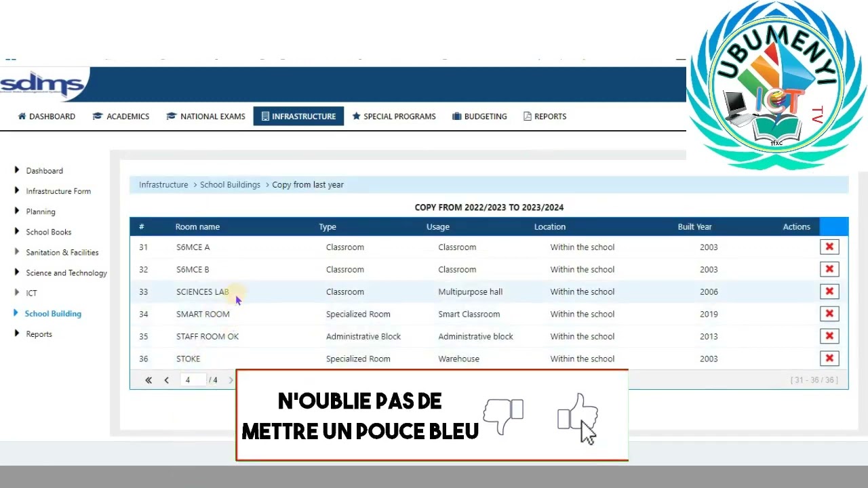868x488 pixels.
Task: Expand Sanitation & Facilities item
Action: click(x=62, y=252)
